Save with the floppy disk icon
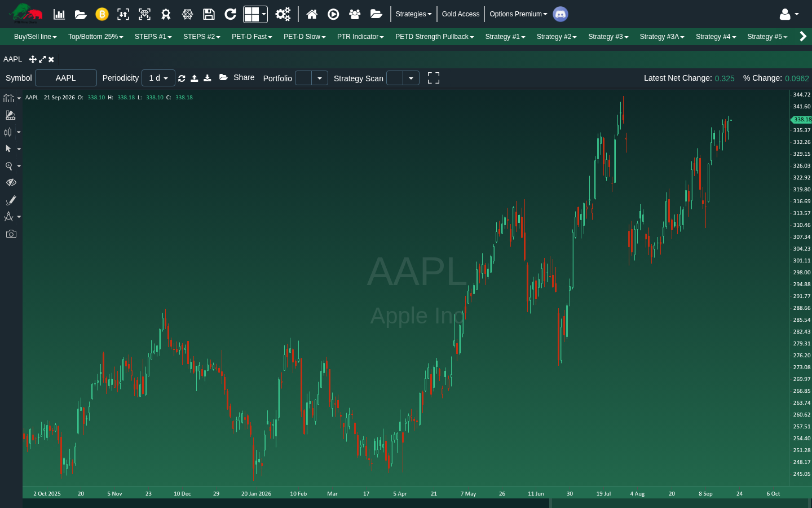Screen dimensions: 812x508 (x=209, y=14)
